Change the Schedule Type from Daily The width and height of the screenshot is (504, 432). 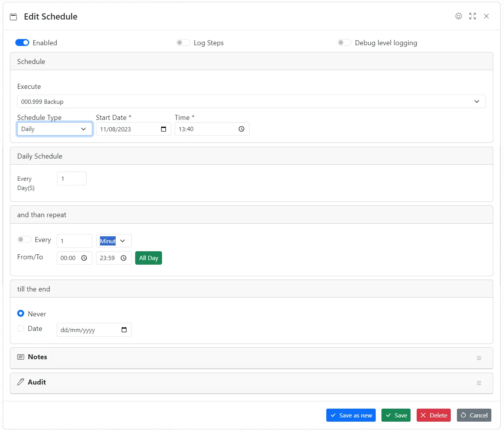(x=54, y=129)
